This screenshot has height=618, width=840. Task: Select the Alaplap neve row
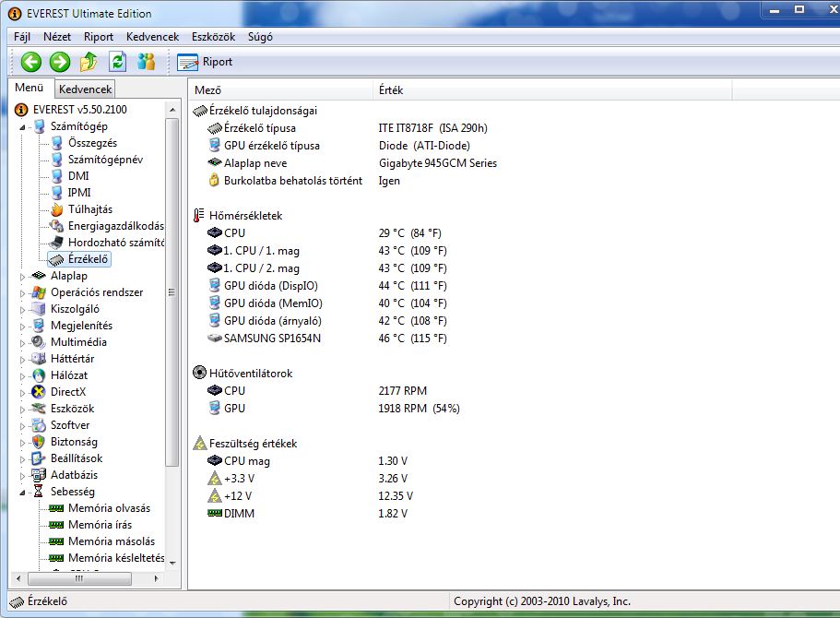tap(352, 163)
